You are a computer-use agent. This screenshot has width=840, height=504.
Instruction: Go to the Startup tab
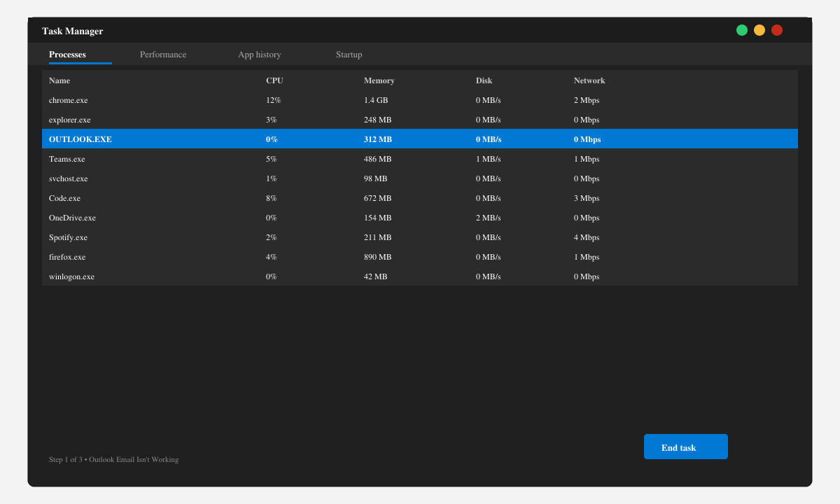pos(349,55)
